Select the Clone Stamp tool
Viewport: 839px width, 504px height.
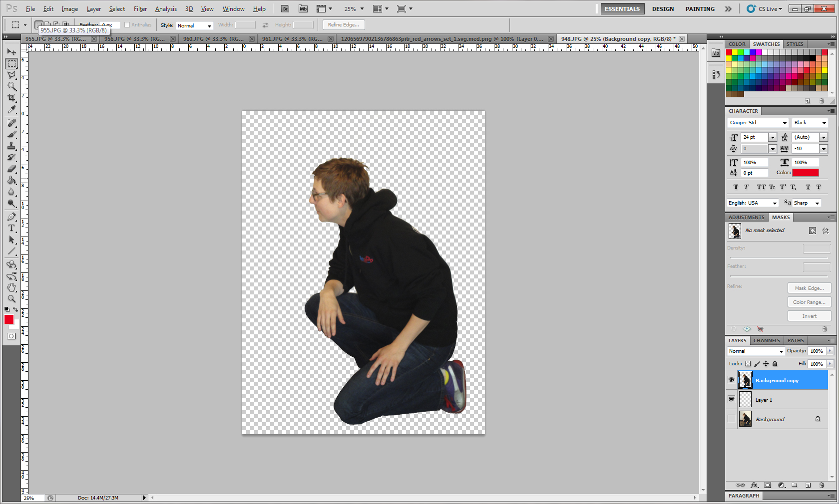[x=11, y=146]
